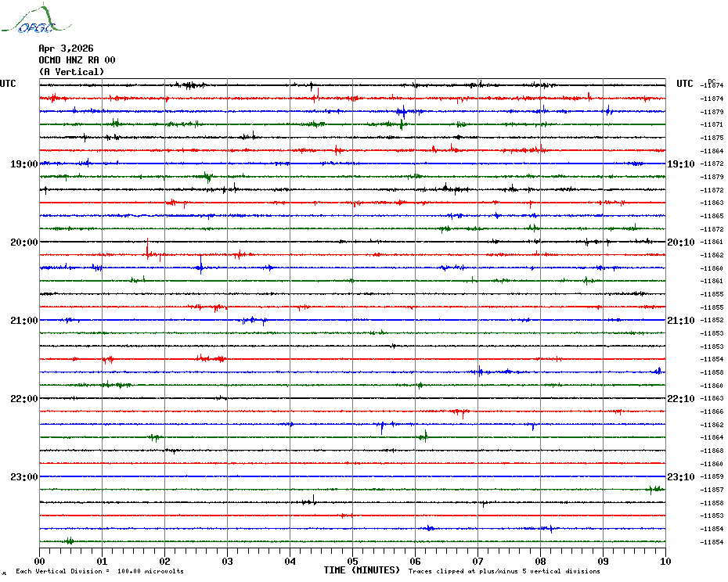The height and width of the screenshot is (582, 728).
Task: Click the '04' minute axis tick label
Action: (x=290, y=561)
